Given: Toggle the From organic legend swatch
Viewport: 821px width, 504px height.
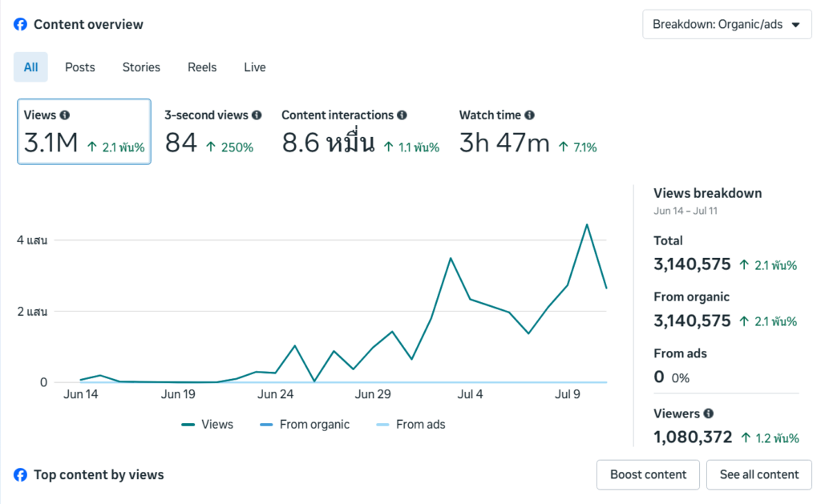Looking at the screenshot, I should pos(266,425).
